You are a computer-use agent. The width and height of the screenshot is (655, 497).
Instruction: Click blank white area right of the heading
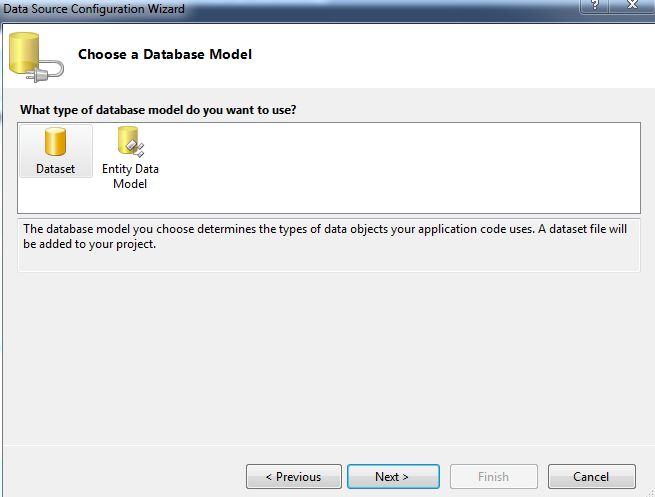click(450, 55)
